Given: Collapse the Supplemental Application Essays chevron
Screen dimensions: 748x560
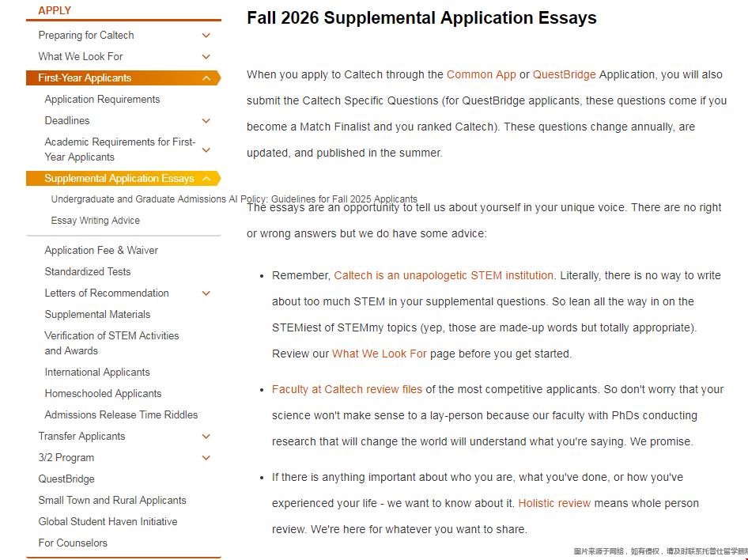Looking at the screenshot, I should pyautogui.click(x=206, y=179).
